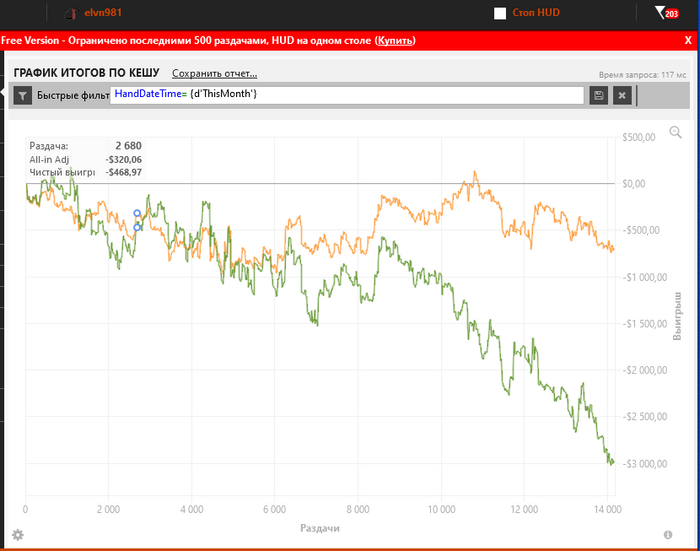Click the 14 000 hands axis label
Image resolution: width=700 pixels, height=551 pixels.
[608, 509]
